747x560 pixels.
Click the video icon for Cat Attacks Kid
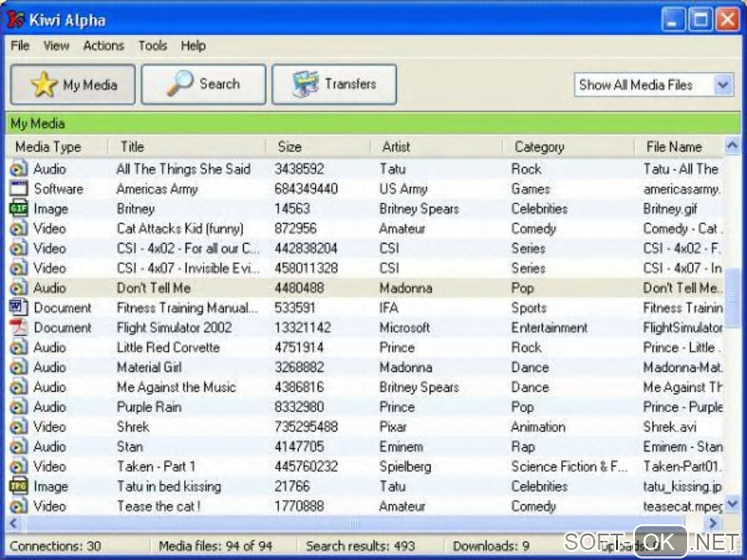coord(18,228)
